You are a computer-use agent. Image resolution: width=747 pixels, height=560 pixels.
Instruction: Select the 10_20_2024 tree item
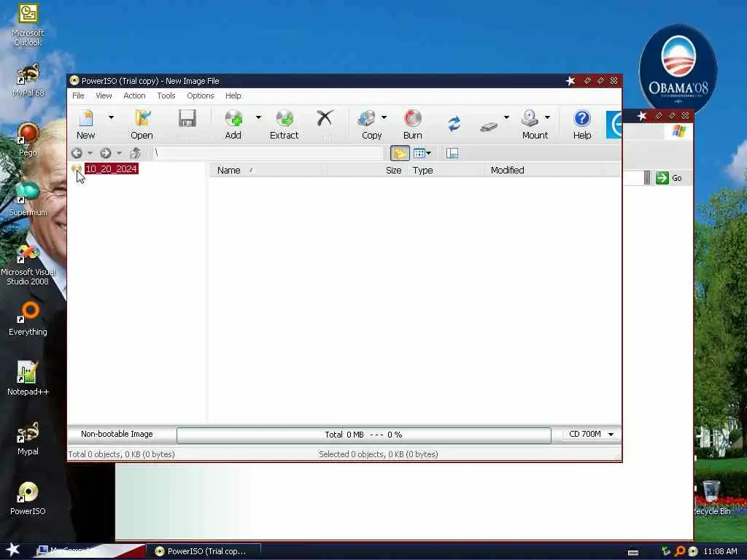tap(111, 168)
